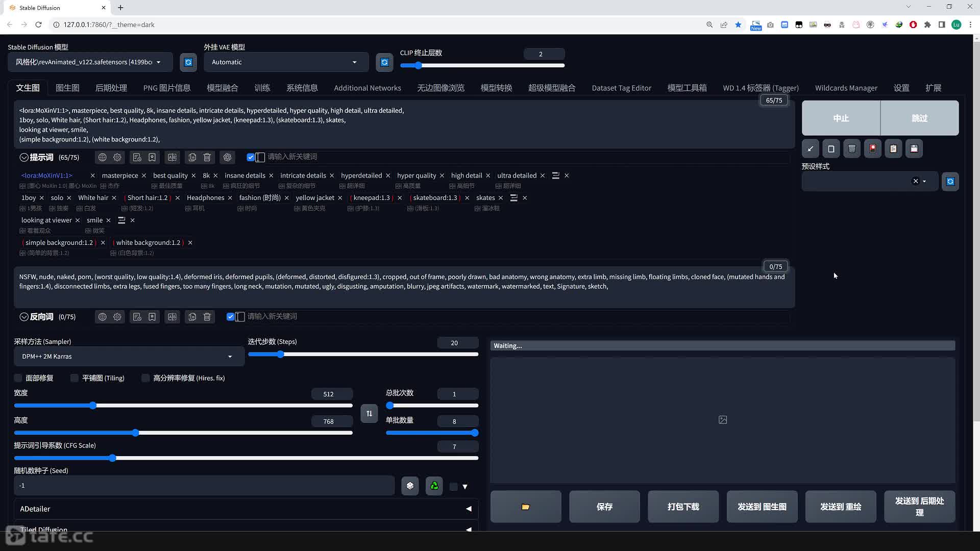Open output folder with folder icon button
Viewport: 980px width, 551px height.
pyautogui.click(x=526, y=507)
